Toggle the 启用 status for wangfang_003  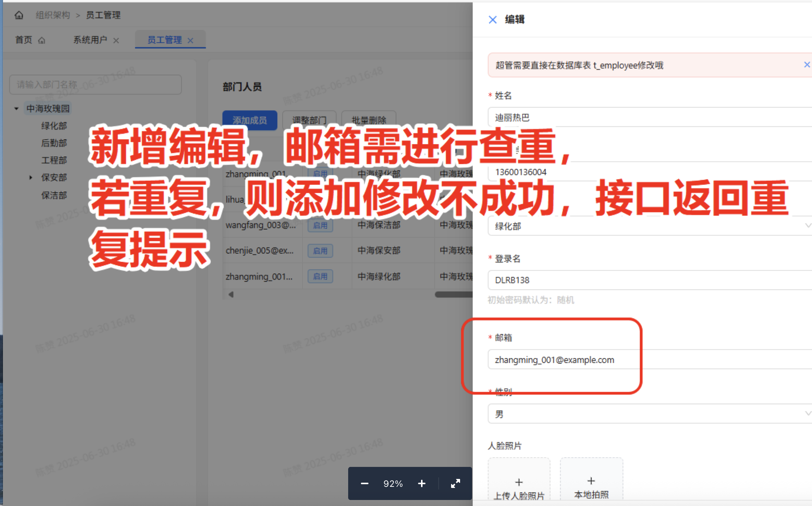coord(320,226)
